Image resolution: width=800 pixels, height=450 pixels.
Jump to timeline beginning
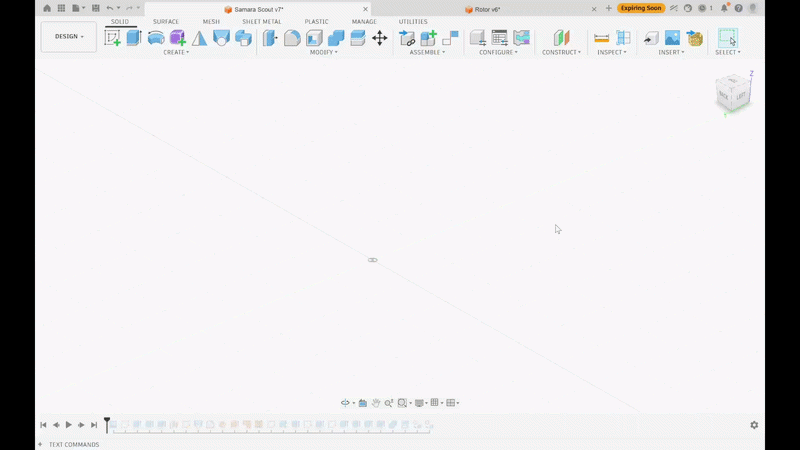[x=43, y=424]
